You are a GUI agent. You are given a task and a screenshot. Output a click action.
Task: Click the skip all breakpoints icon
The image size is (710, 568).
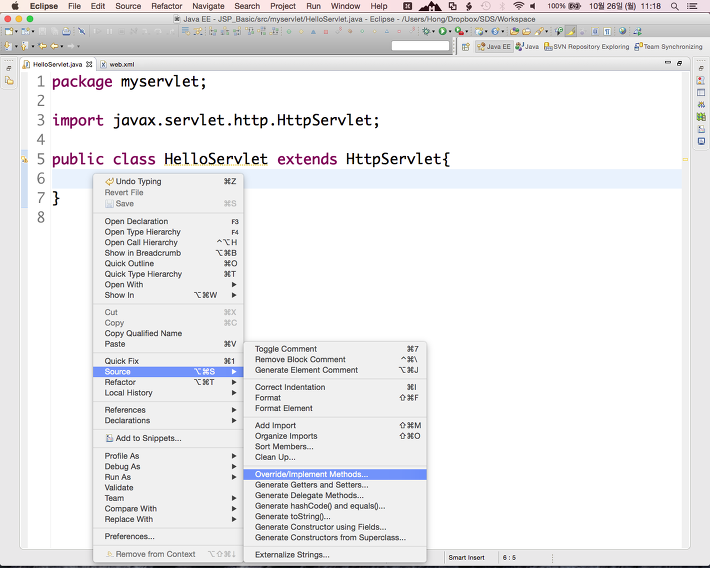[x=82, y=31]
